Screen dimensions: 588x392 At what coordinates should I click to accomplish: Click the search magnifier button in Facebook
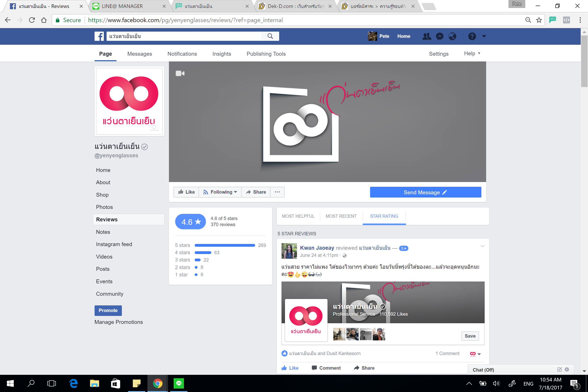click(x=270, y=36)
